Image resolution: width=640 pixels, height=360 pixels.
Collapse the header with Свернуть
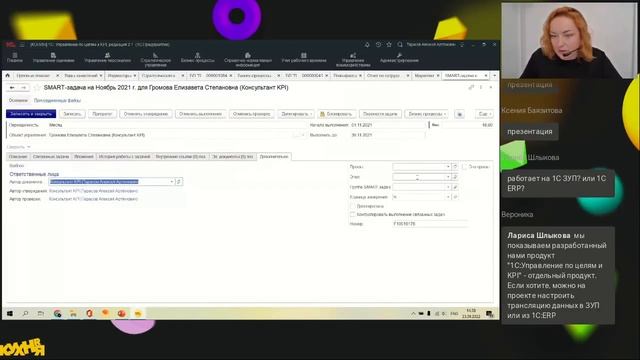point(18,147)
